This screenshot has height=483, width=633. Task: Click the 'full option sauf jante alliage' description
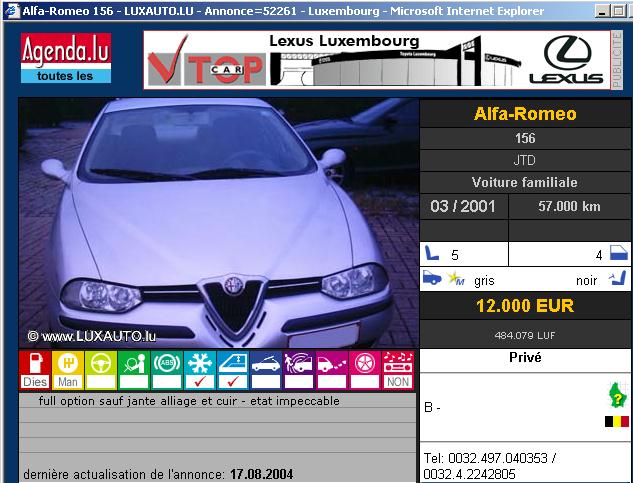click(x=189, y=401)
